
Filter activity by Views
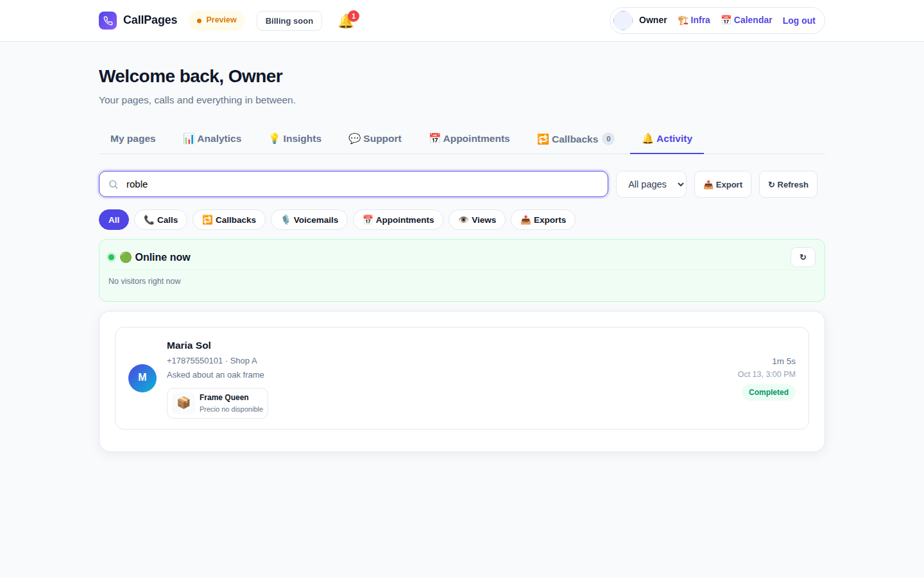[477, 220]
